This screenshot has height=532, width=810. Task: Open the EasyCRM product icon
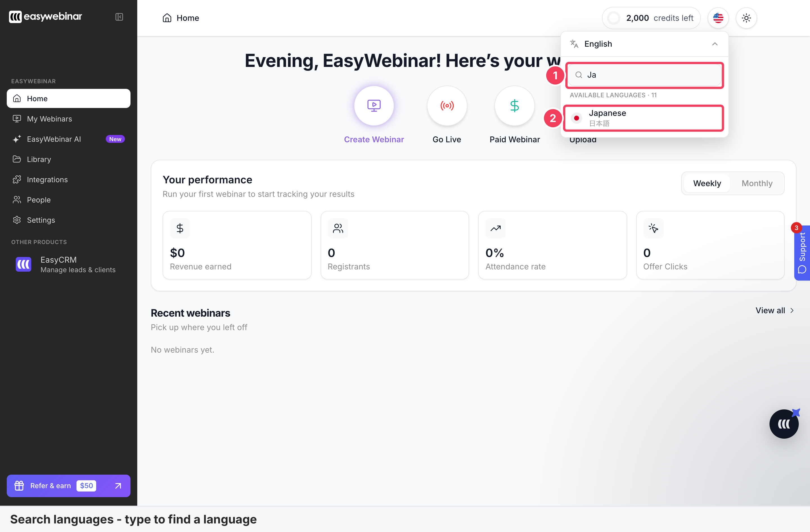(23, 264)
